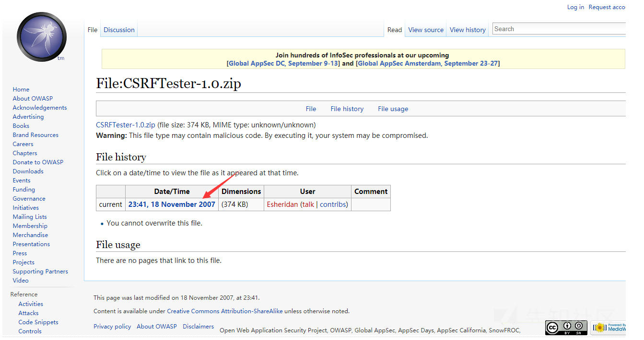This screenshot has width=644, height=340.
Task: Open Projects sidebar link
Action: click(x=23, y=262)
